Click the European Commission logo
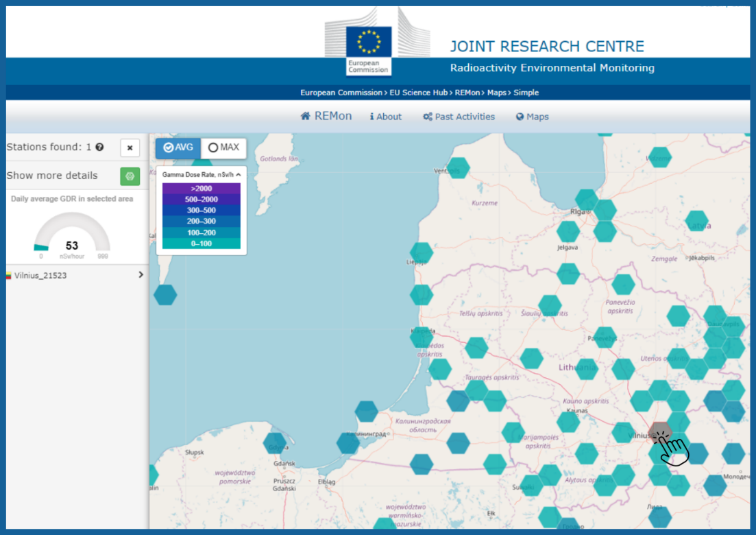Viewport: 756px width, 535px height. click(x=368, y=51)
